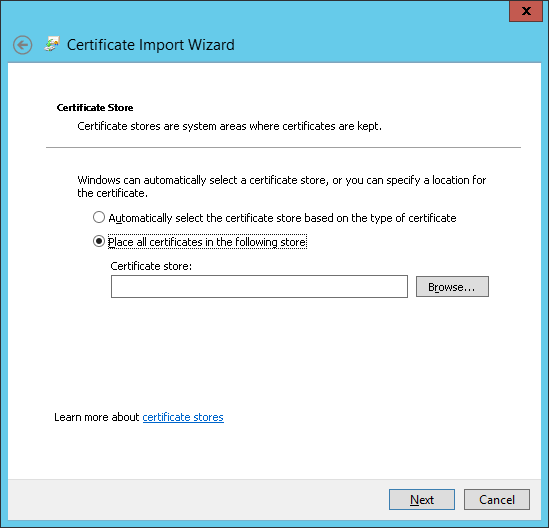Continue with the Next button
The image size is (549, 528).
point(422,500)
